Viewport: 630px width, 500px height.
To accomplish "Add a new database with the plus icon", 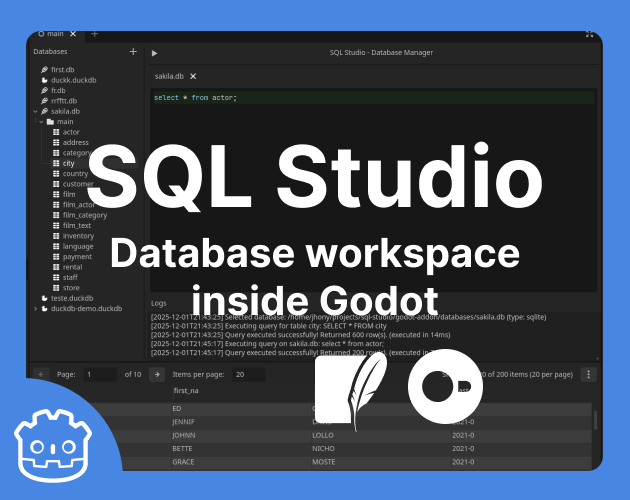I will (x=133, y=51).
